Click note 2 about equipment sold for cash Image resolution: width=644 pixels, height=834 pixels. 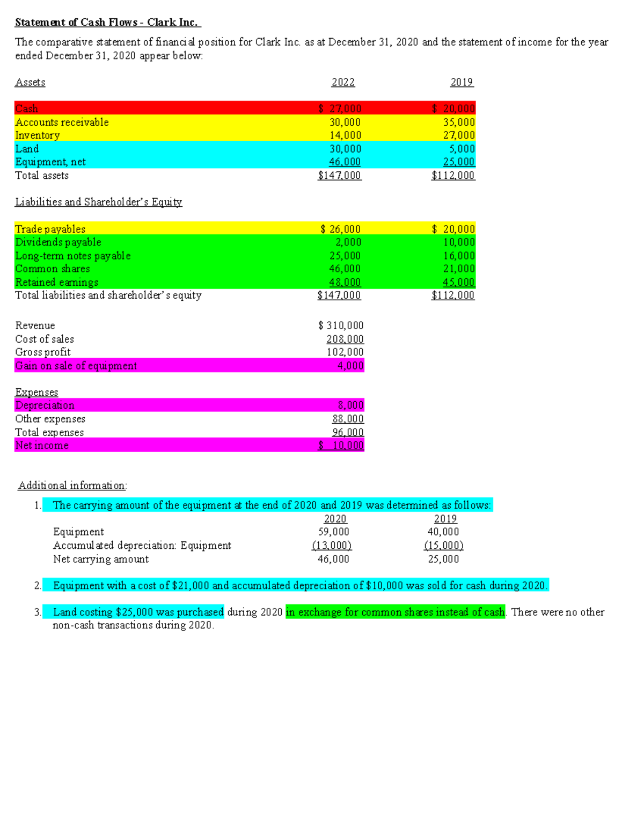coord(301,585)
